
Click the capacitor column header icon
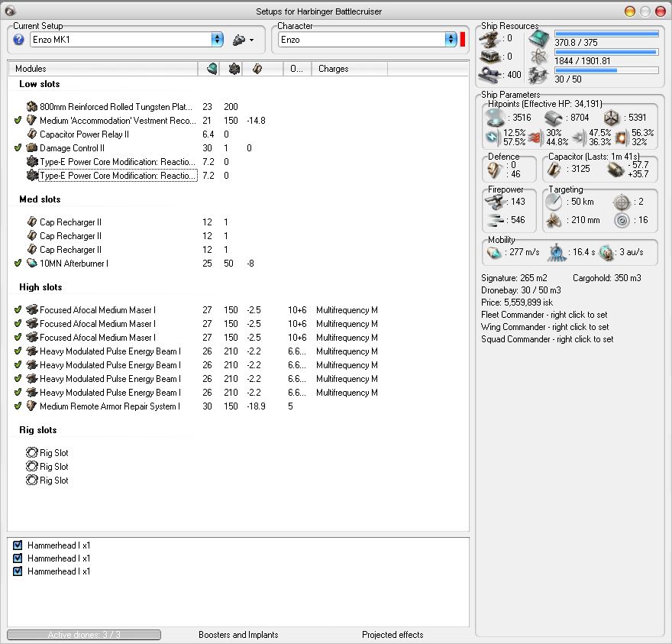click(x=257, y=69)
